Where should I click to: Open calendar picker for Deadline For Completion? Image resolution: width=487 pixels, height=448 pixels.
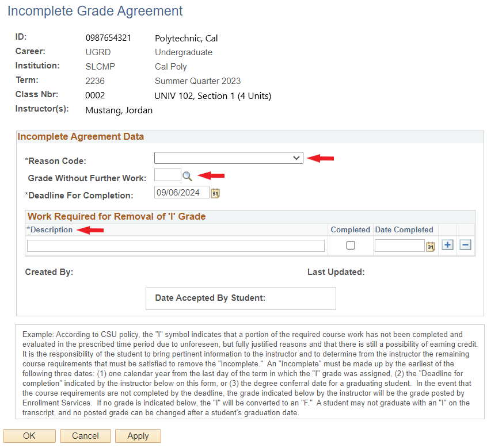click(215, 193)
